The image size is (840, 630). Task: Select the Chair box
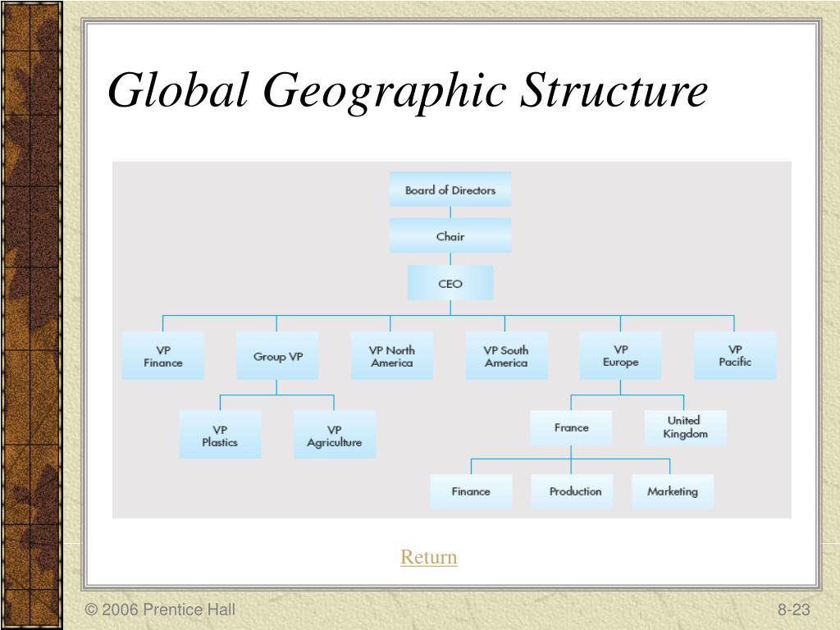coord(450,235)
